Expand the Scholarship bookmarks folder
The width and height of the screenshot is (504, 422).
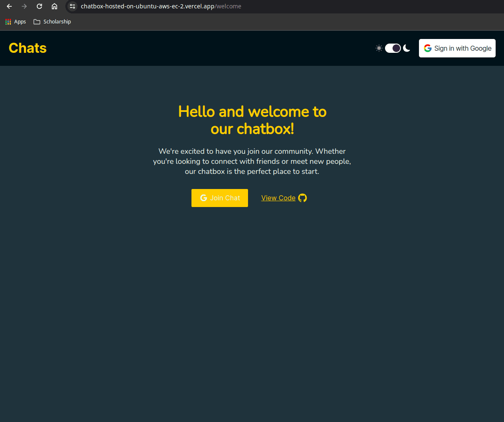pos(52,21)
